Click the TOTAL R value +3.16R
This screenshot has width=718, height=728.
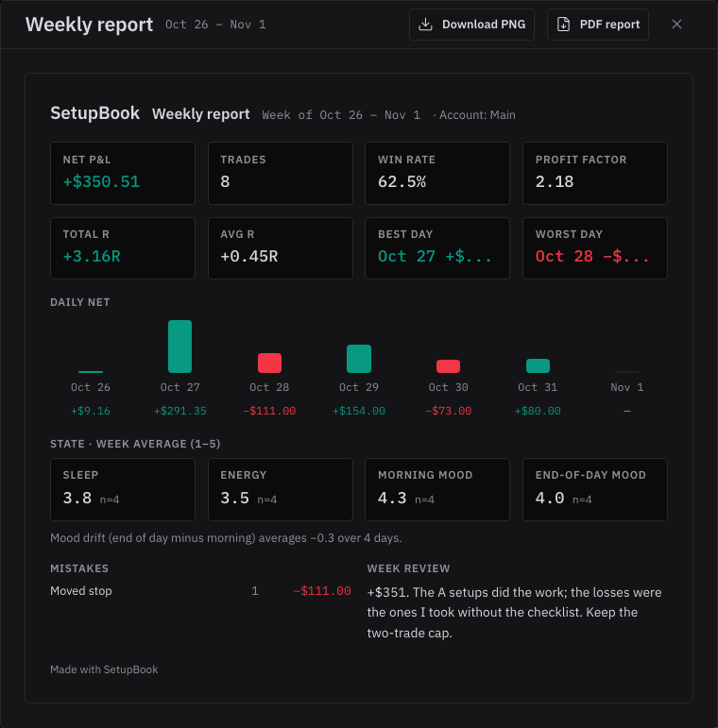(92, 256)
